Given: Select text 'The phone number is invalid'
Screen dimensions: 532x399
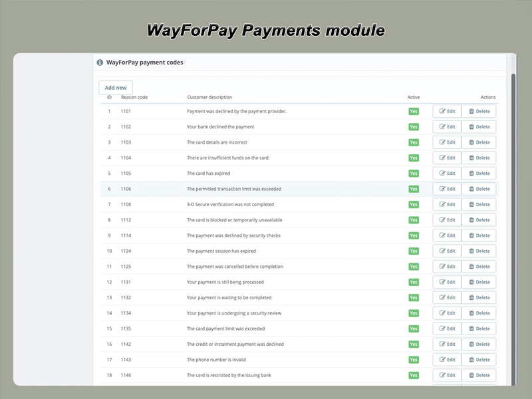Looking at the screenshot, I should pyautogui.click(x=216, y=360).
